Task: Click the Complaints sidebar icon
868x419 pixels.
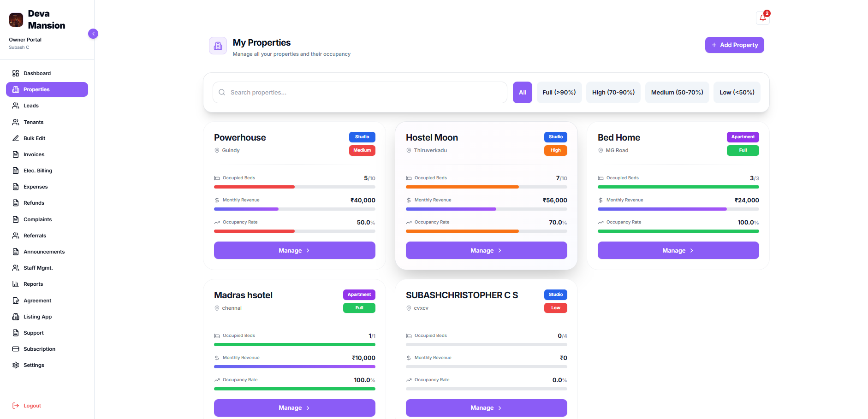Action: click(x=16, y=219)
